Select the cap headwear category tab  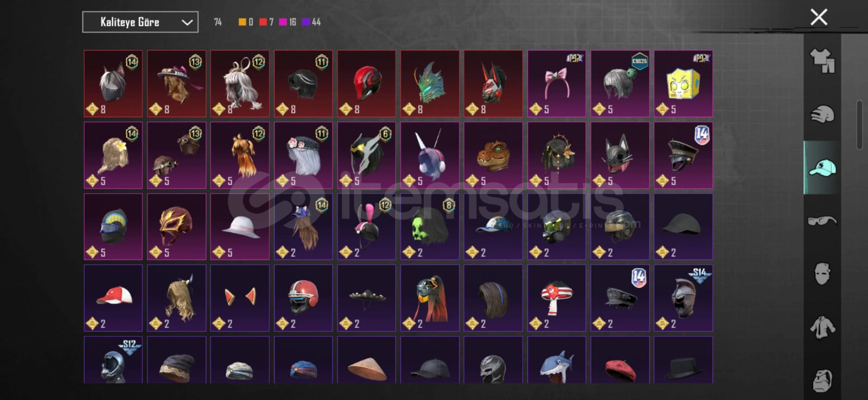(x=822, y=167)
